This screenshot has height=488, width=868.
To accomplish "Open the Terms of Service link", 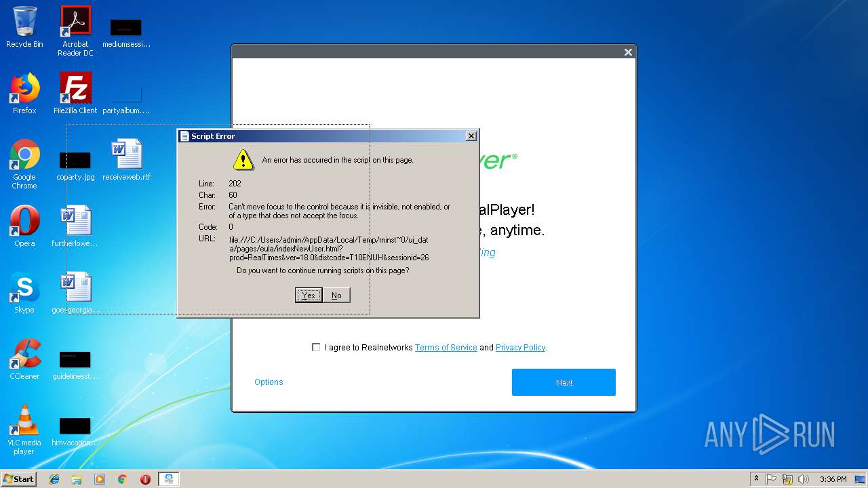I will click(446, 348).
